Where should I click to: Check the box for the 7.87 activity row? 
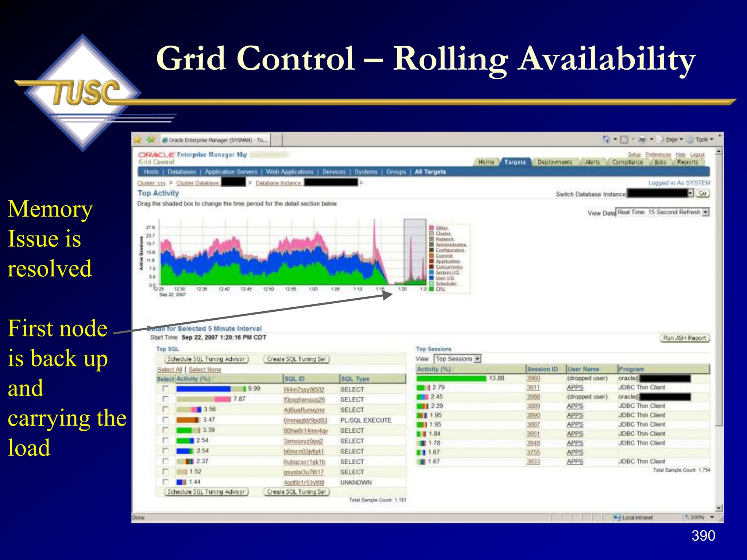click(x=166, y=399)
